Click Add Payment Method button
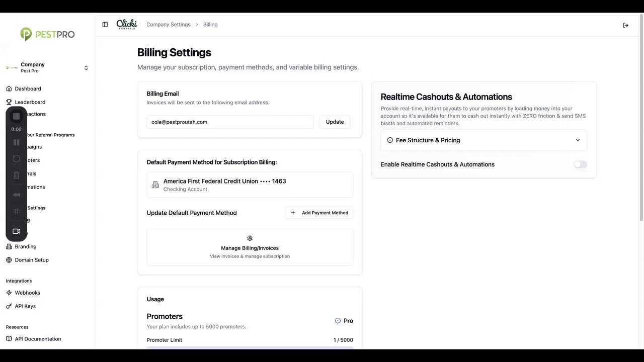Viewport: 644px width, 362px height. [x=319, y=213]
